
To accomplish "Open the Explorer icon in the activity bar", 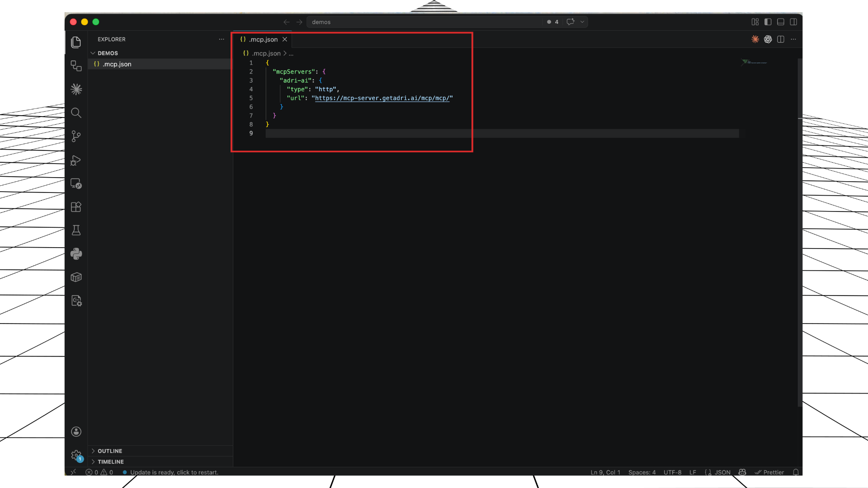I will tap(76, 42).
